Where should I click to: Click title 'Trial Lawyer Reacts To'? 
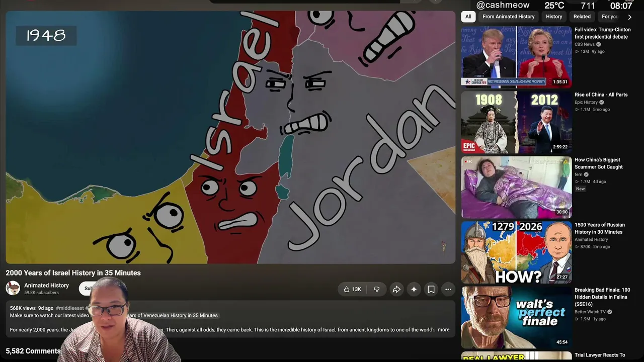(600, 355)
